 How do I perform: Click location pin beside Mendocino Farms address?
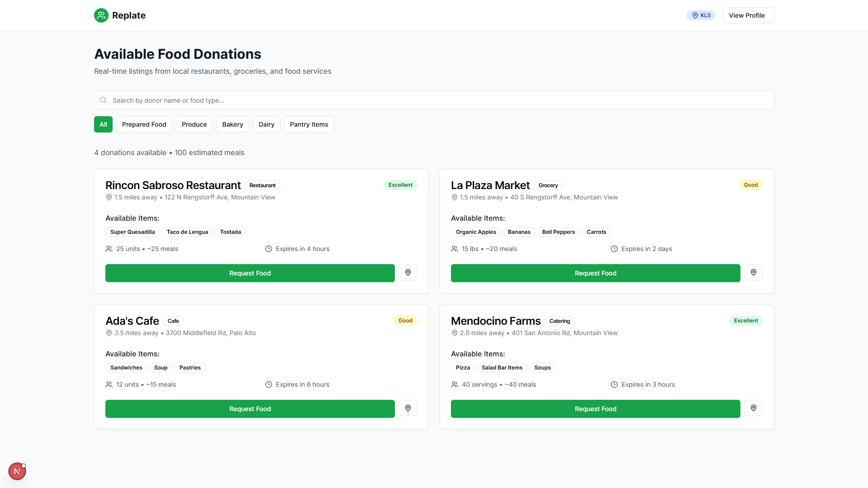click(x=455, y=333)
